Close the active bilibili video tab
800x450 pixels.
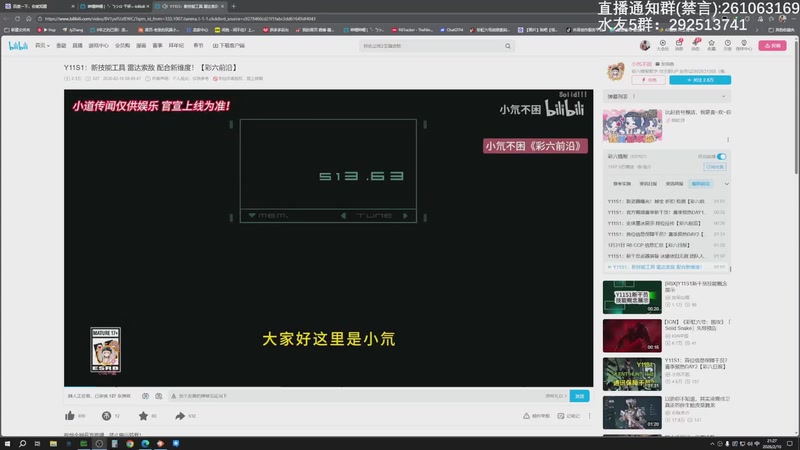pyautogui.click(x=222, y=6)
